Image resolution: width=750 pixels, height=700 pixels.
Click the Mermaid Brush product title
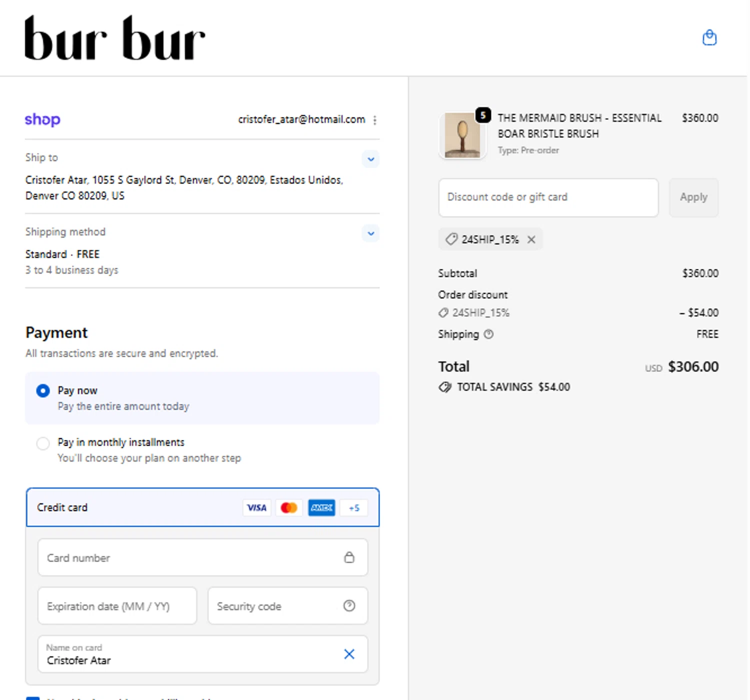pos(579,126)
